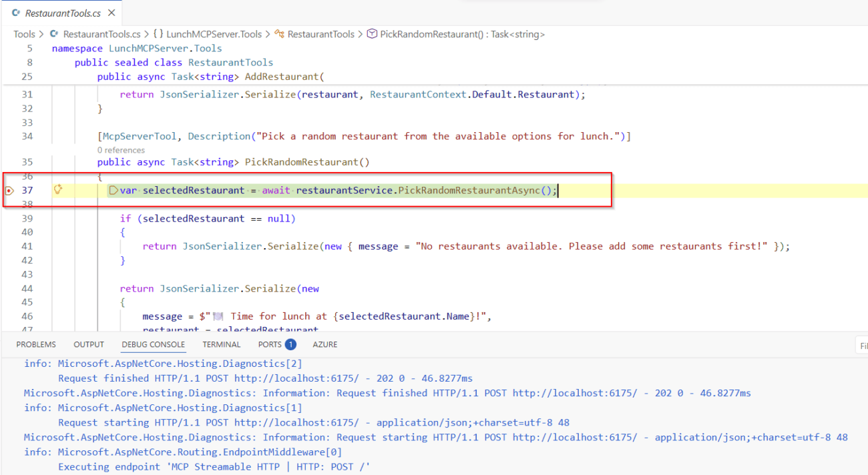Click the C# icon beside RestaurantTools.cs breadcrumb
868x475 pixels.
tap(55, 34)
